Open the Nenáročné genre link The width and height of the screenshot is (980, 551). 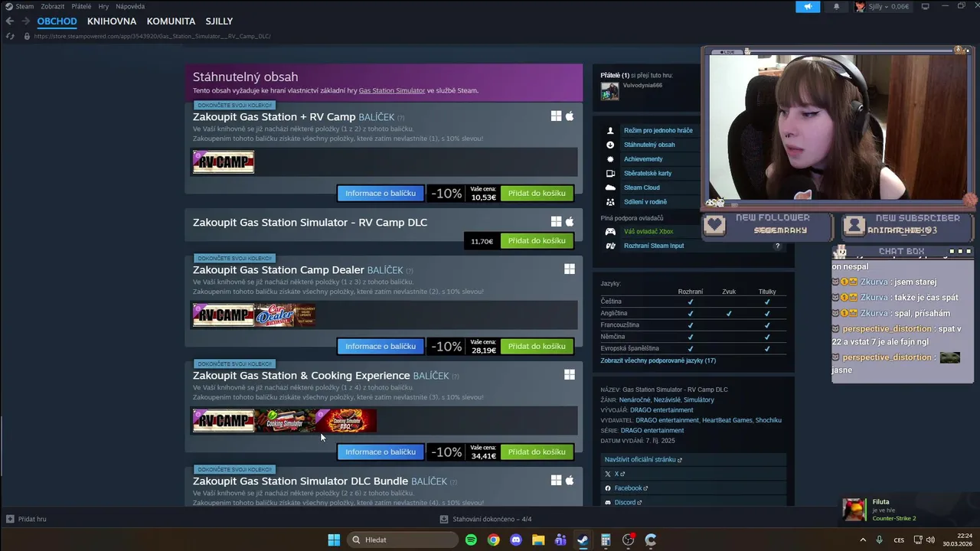635,400
